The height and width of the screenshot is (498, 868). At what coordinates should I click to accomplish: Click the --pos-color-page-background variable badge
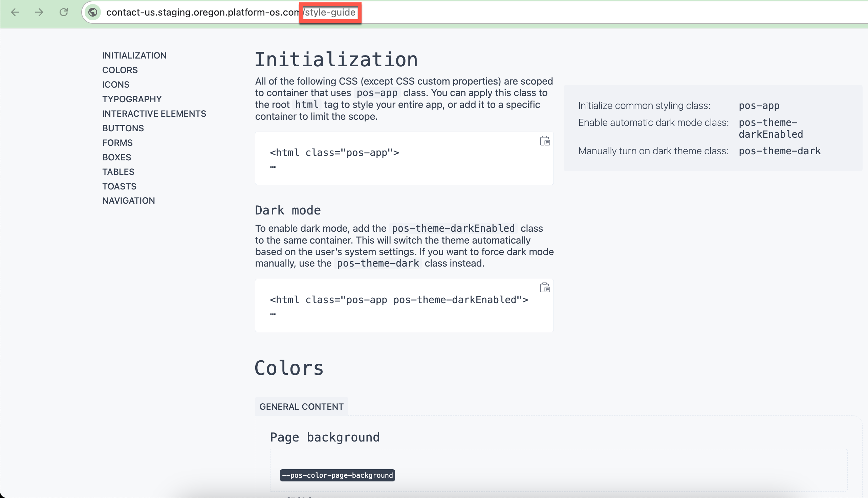pos(337,475)
